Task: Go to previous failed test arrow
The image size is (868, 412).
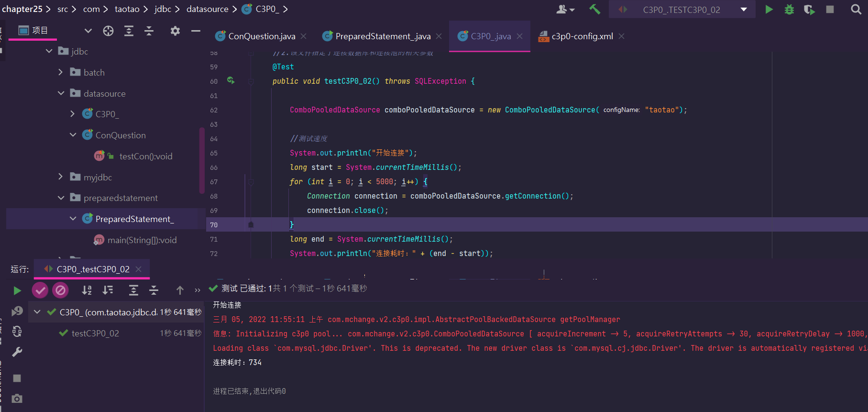Action: 180,290
